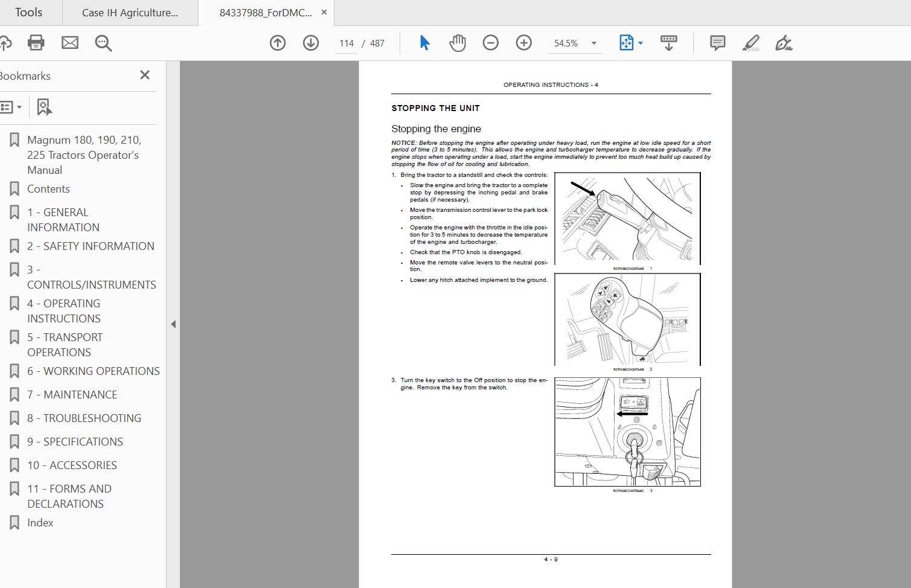Open fit page options dropdown arrow
This screenshot has width=911, height=588.
641,43
